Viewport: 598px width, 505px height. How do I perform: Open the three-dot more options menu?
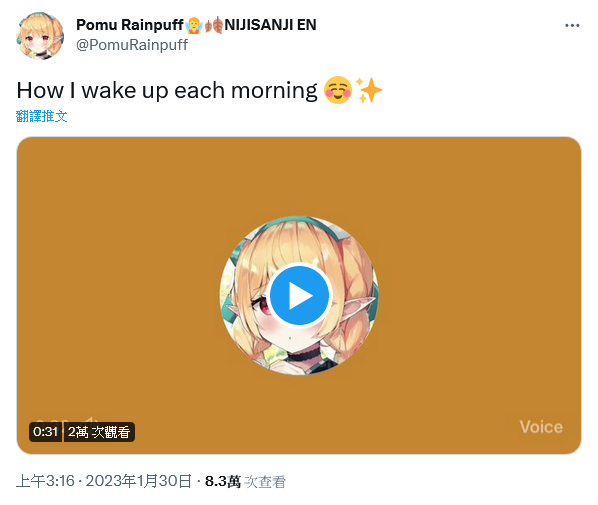572,26
